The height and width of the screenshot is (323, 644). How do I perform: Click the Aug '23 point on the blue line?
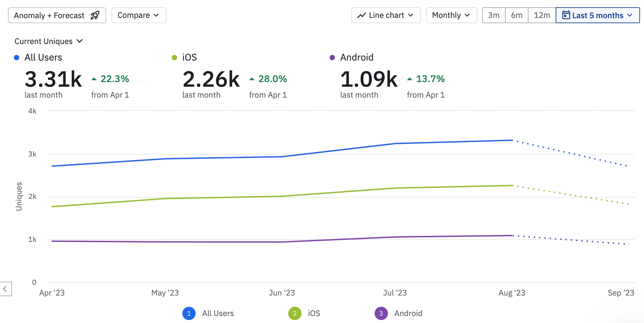512,140
